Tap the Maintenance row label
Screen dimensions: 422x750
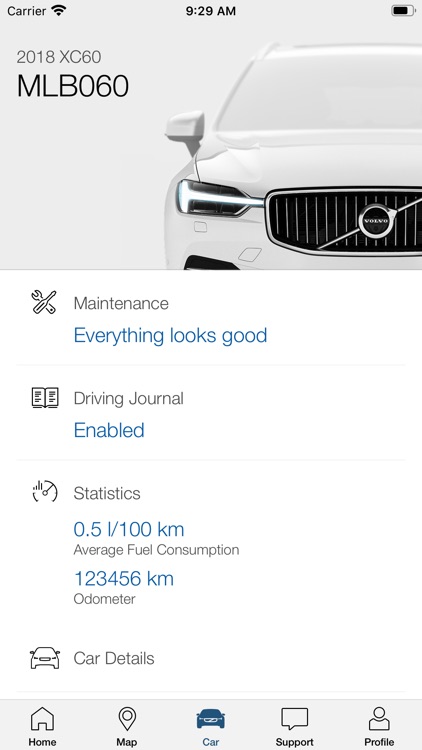(121, 303)
